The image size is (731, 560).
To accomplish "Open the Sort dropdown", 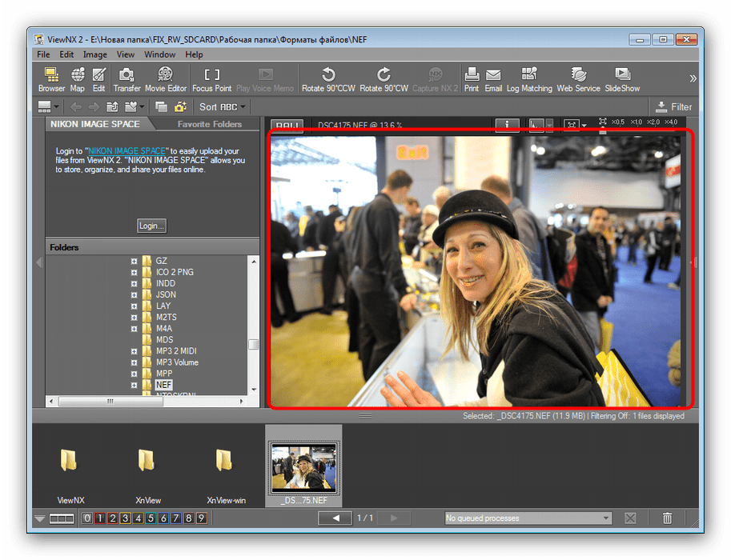I will (x=223, y=106).
